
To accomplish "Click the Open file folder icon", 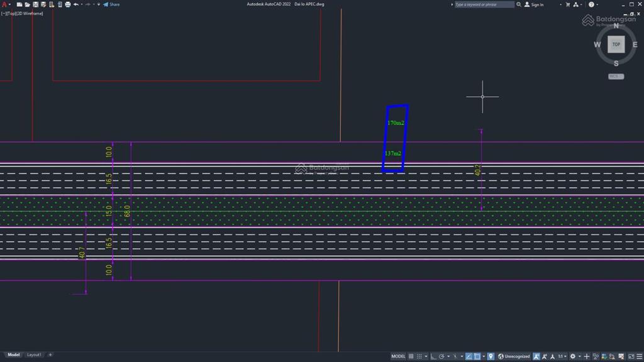I will (28, 4).
